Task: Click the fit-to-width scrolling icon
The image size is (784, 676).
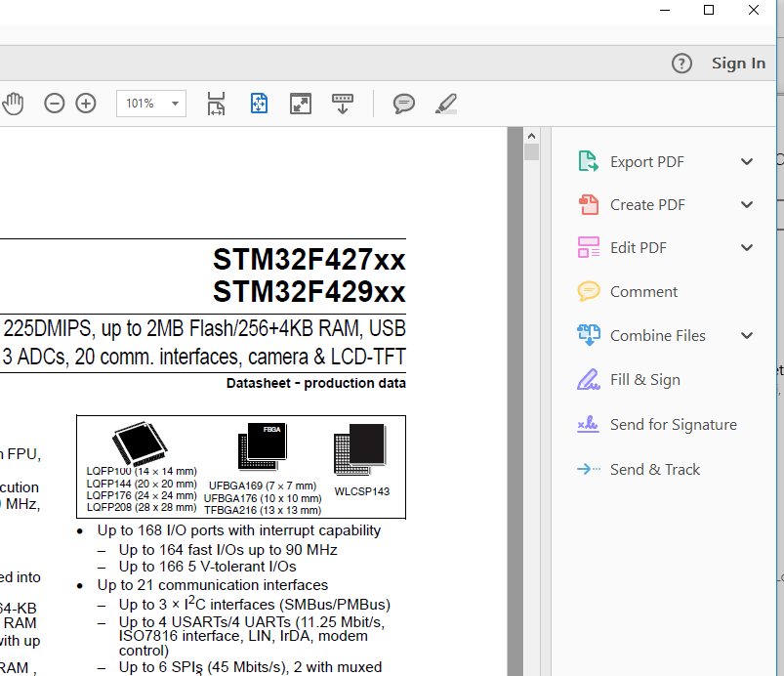Action: click(x=216, y=104)
